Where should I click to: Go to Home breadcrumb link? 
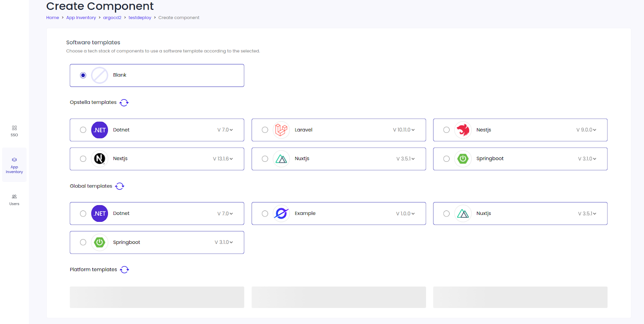click(x=53, y=18)
